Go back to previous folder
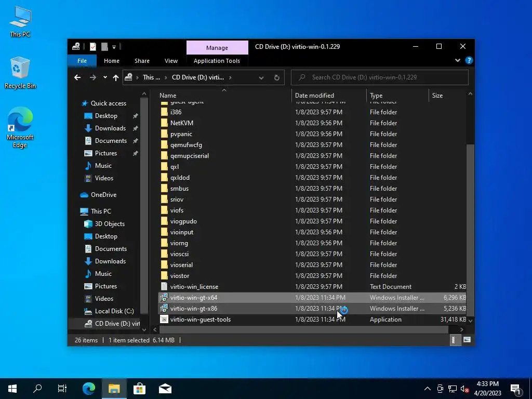The height and width of the screenshot is (399, 532). (77, 78)
